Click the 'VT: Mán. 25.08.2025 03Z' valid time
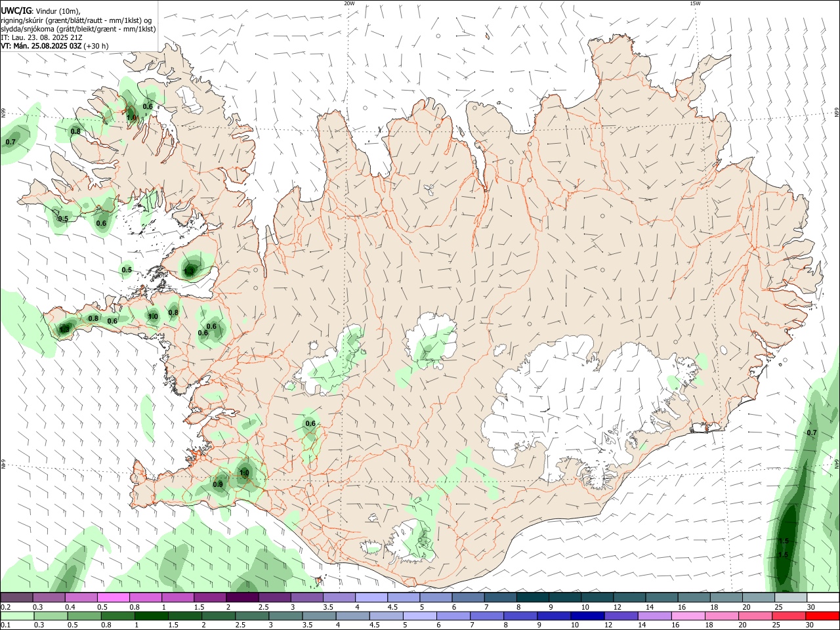The height and width of the screenshot is (630, 840). pyautogui.click(x=41, y=46)
